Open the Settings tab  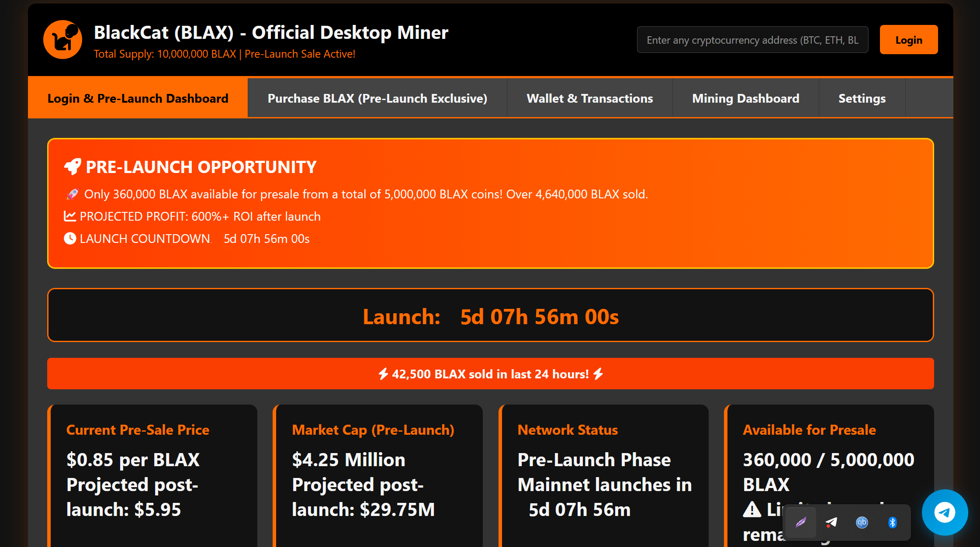click(862, 98)
